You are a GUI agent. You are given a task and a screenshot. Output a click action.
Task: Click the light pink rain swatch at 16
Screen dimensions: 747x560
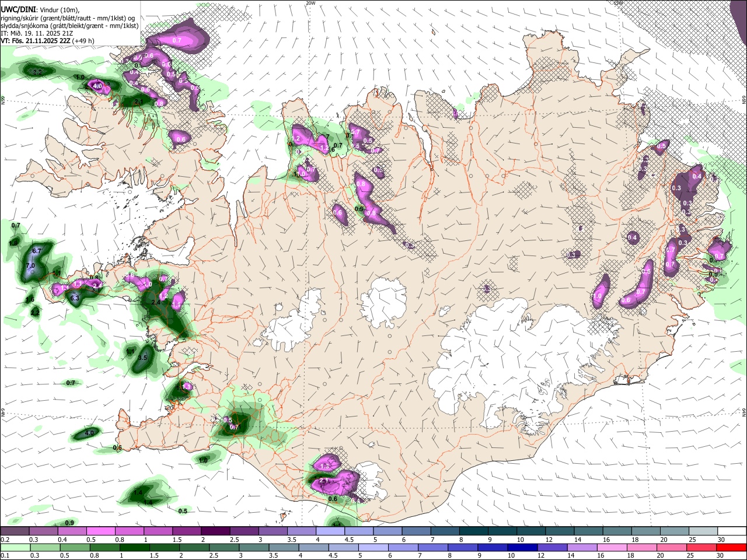[612, 548]
